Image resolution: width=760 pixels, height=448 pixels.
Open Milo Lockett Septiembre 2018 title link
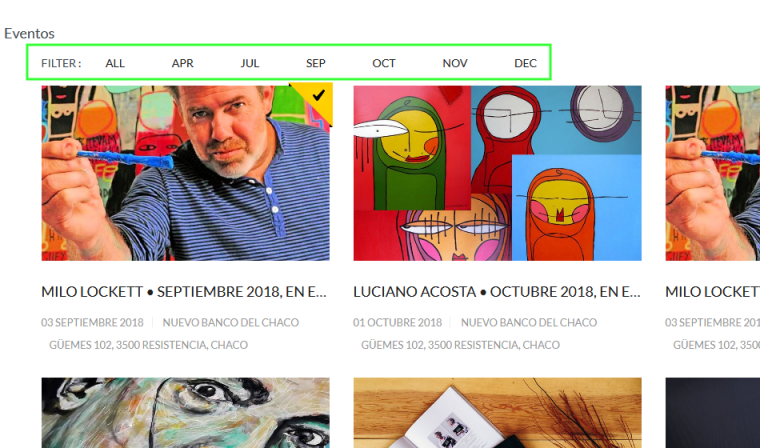[x=184, y=292]
